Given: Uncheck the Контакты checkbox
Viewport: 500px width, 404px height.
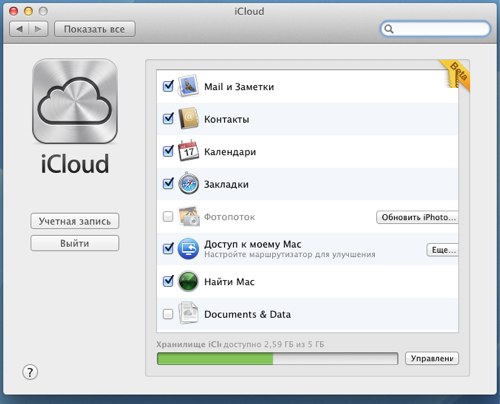Looking at the screenshot, I should coord(168,119).
